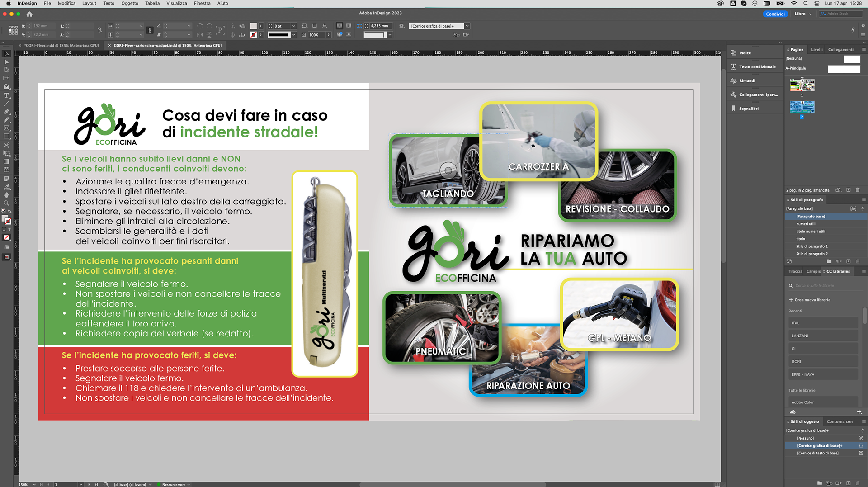Image resolution: width=868 pixels, height=487 pixels.
Task: Open the Stili di paragrafo panel menu
Action: [863, 199]
